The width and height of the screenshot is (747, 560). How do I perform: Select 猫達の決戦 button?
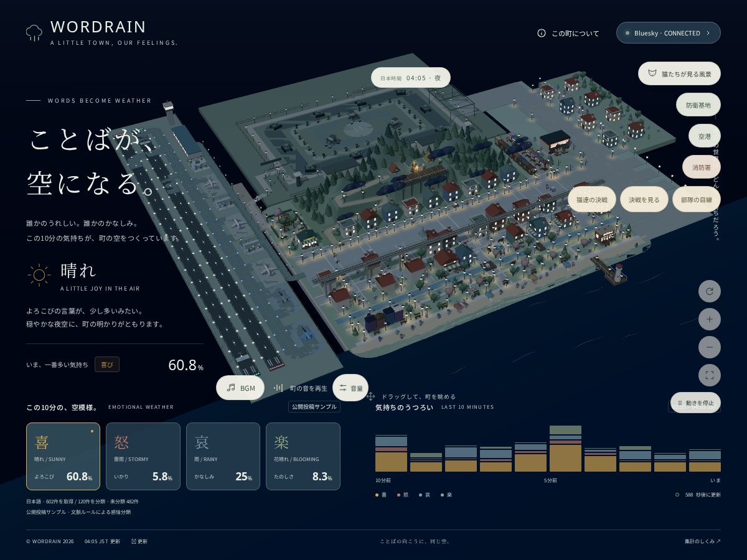591,199
